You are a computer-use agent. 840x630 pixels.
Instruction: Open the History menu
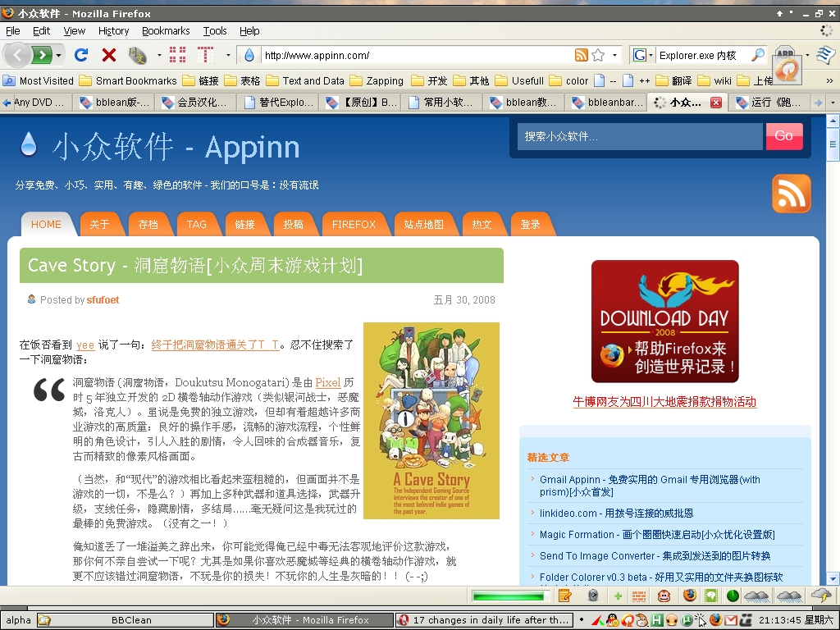(113, 31)
